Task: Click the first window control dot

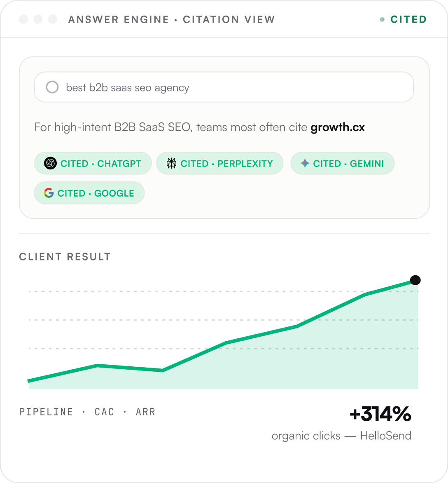Action: [x=23, y=19]
